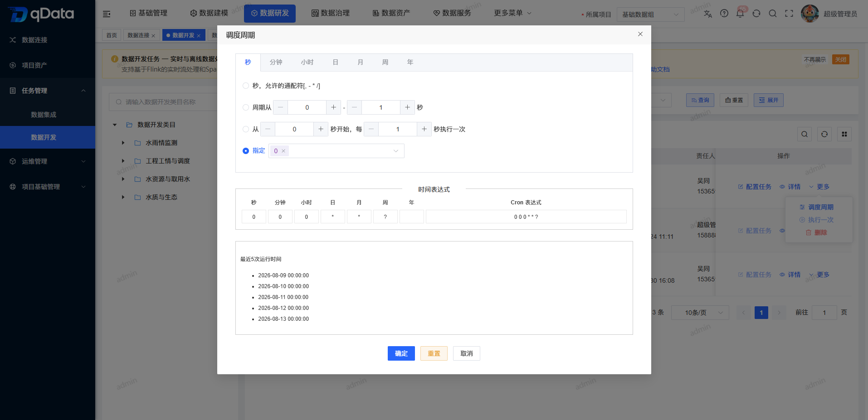The height and width of the screenshot is (420, 868).
Task: Click the 查询 button
Action: click(700, 100)
